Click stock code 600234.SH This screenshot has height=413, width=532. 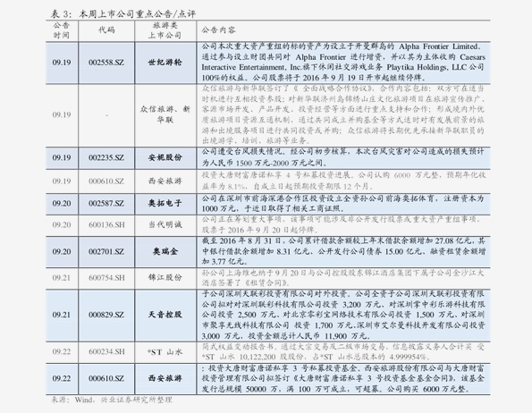click(106, 352)
